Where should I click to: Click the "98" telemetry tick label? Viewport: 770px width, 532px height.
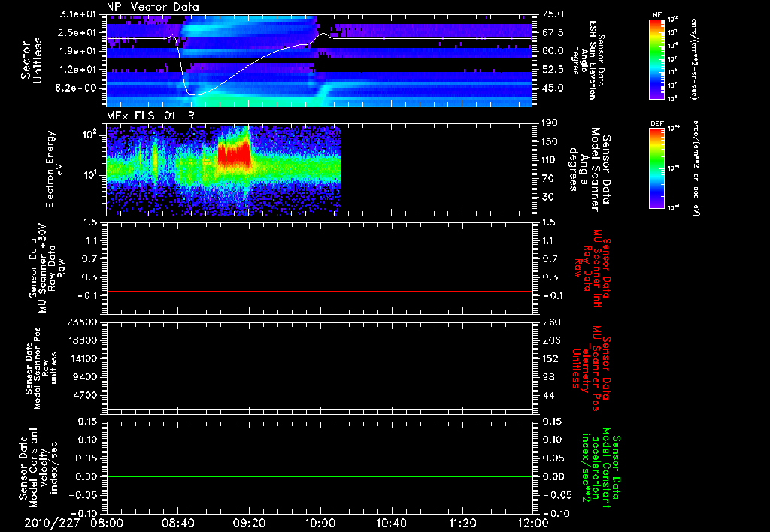pos(548,377)
